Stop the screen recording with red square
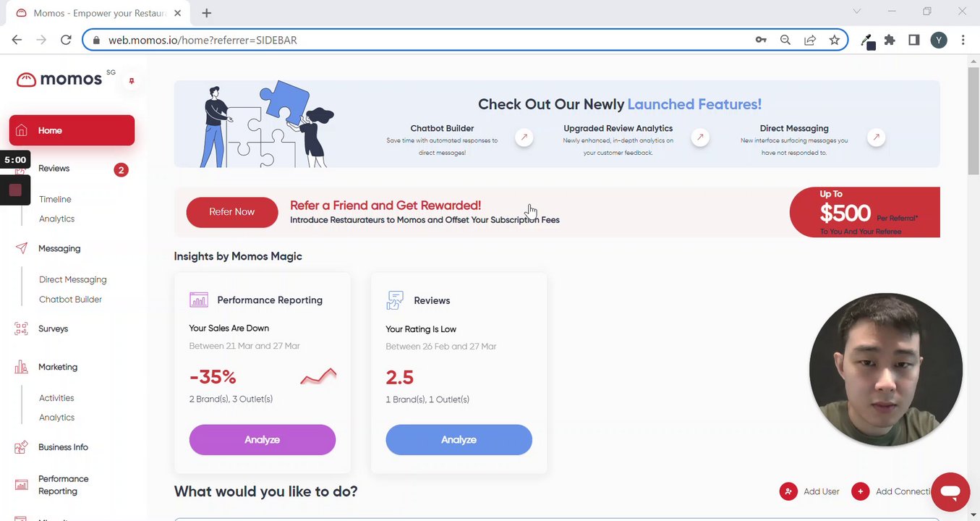Image resolution: width=980 pixels, height=521 pixels. (15, 190)
